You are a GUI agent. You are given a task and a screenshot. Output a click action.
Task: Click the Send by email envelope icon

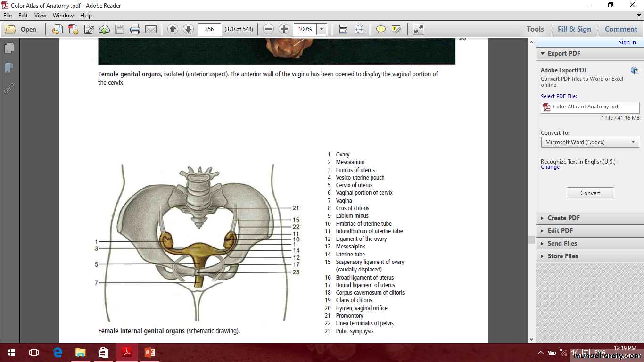pyautogui.click(x=151, y=29)
